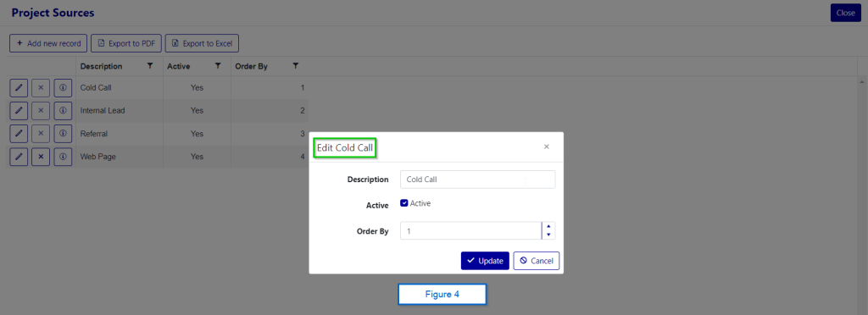The width and height of the screenshot is (868, 315).
Task: Filter the Active column
Action: pos(218,66)
